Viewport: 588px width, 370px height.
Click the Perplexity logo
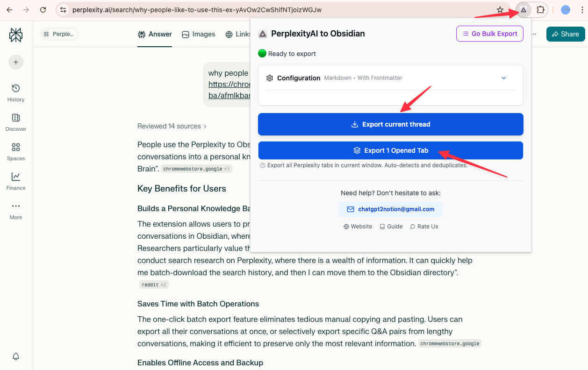pyautogui.click(x=16, y=35)
